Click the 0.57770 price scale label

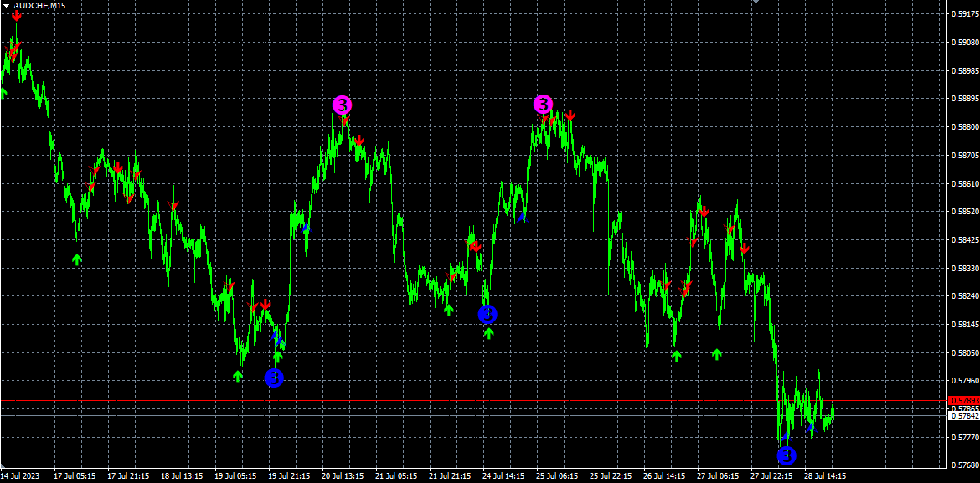(x=964, y=438)
